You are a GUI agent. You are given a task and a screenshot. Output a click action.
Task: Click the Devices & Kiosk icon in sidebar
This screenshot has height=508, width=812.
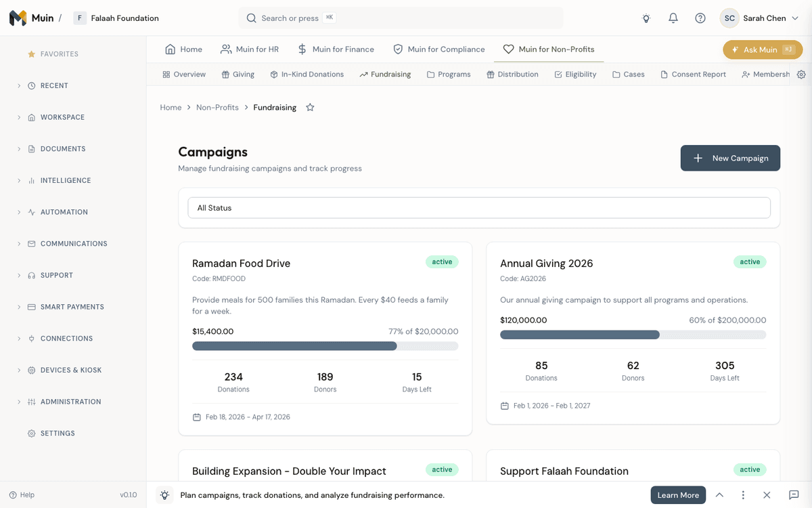(31, 371)
